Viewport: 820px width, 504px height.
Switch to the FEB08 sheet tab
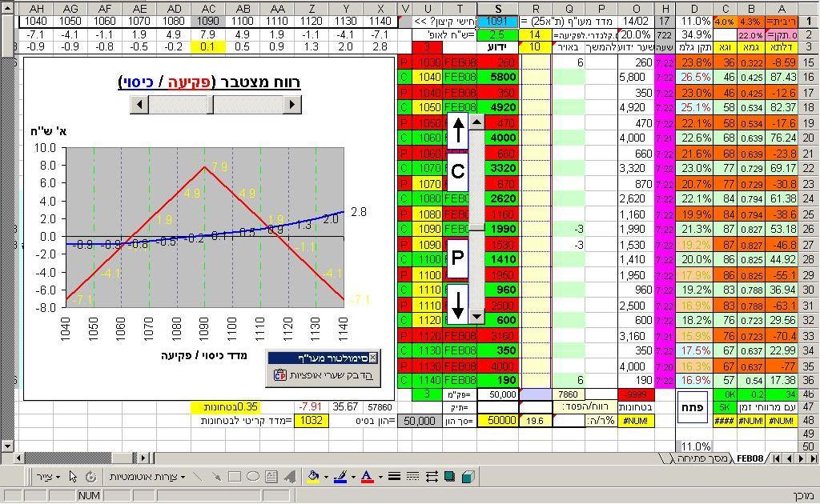pos(750,458)
